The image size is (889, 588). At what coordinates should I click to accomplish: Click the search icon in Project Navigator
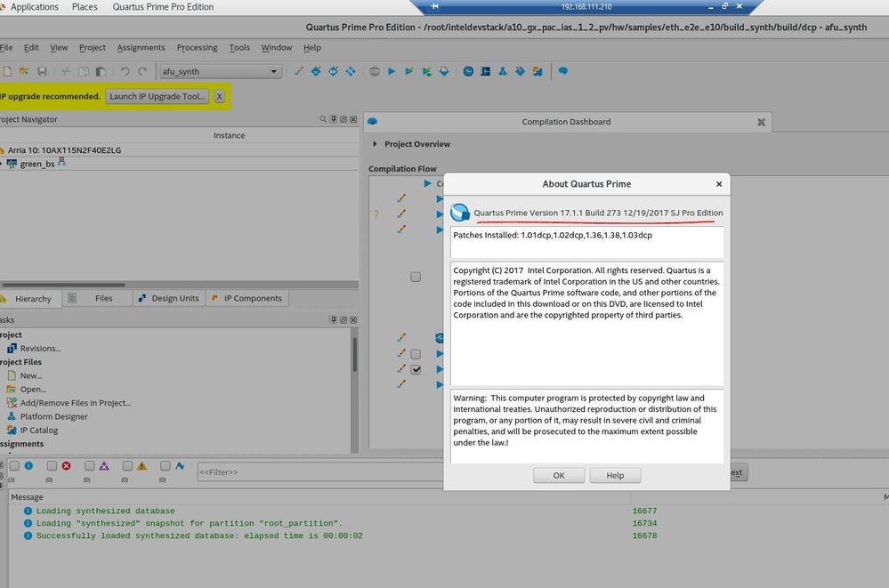(323, 119)
